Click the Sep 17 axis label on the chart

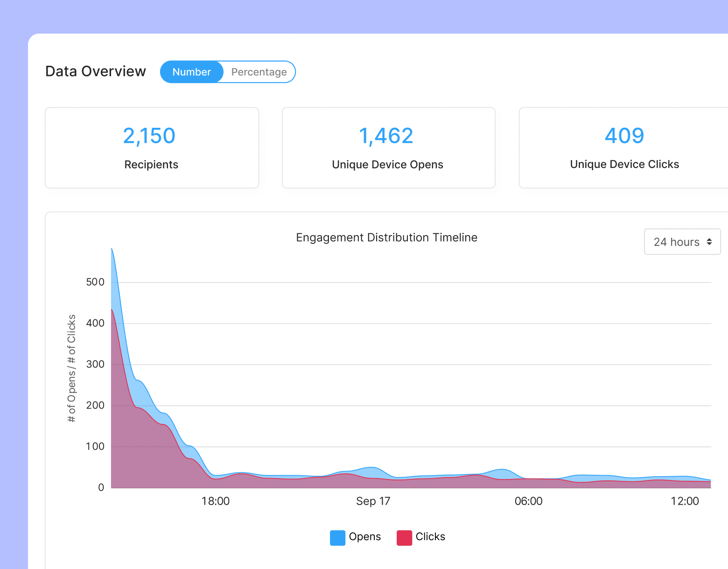[x=373, y=501]
